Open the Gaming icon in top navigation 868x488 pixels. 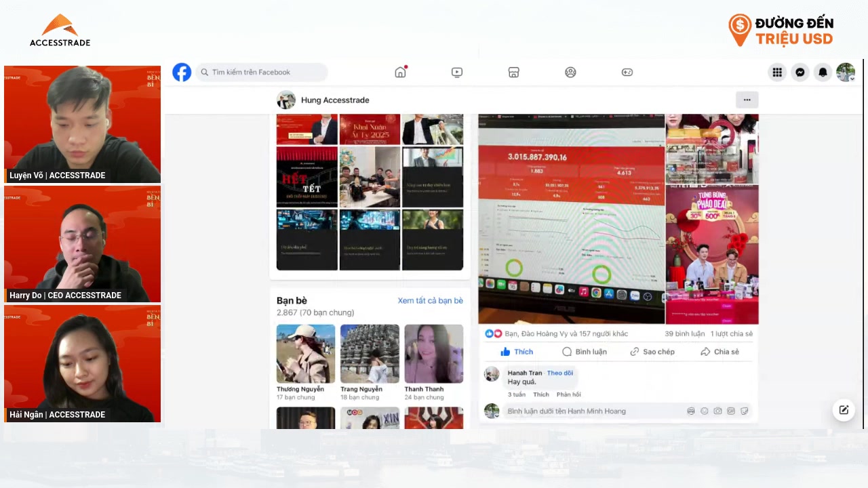tap(627, 73)
